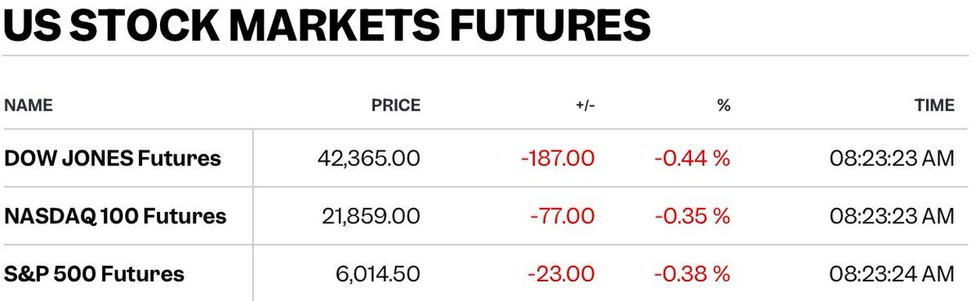Click the -0.38 % percentage cell
This screenshot has width=980, height=301.
point(693,275)
